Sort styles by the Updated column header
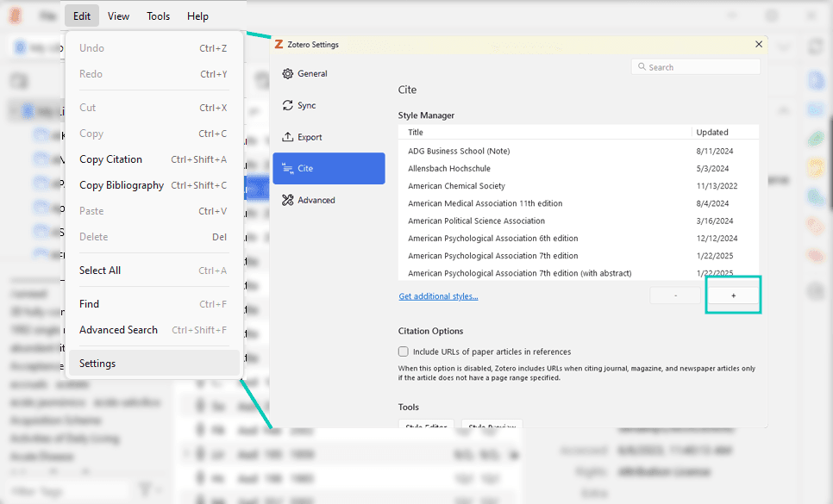The image size is (833, 504). (x=725, y=133)
